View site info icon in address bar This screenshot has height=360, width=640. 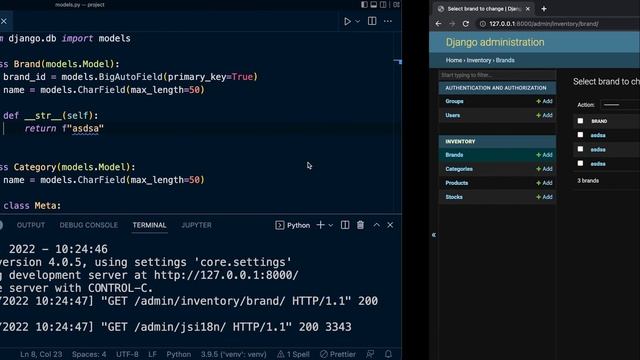(482, 24)
